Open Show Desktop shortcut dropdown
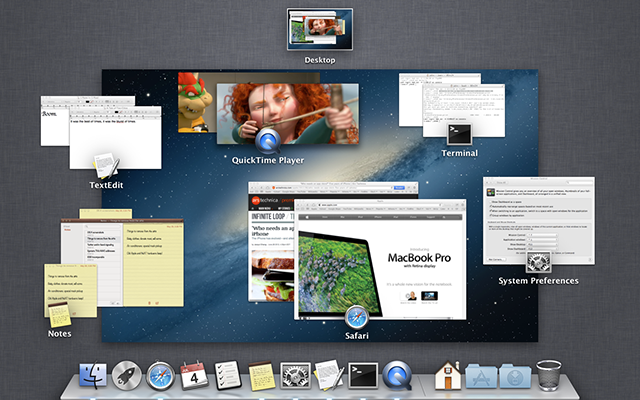This screenshot has height=400, width=640. coord(542,244)
